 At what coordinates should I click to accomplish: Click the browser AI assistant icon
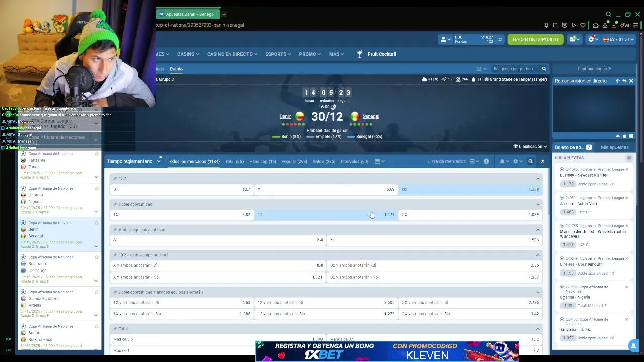pyautogui.click(x=625, y=25)
